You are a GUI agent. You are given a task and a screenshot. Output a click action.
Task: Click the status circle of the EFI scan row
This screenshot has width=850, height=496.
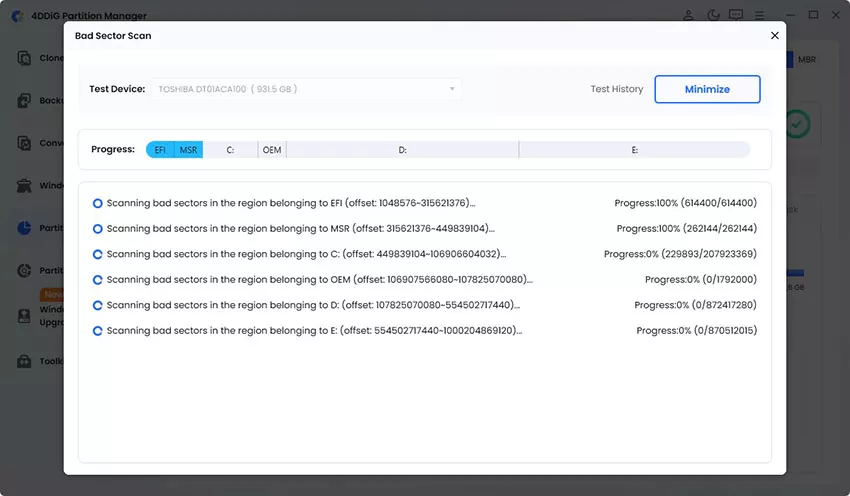pyautogui.click(x=98, y=203)
